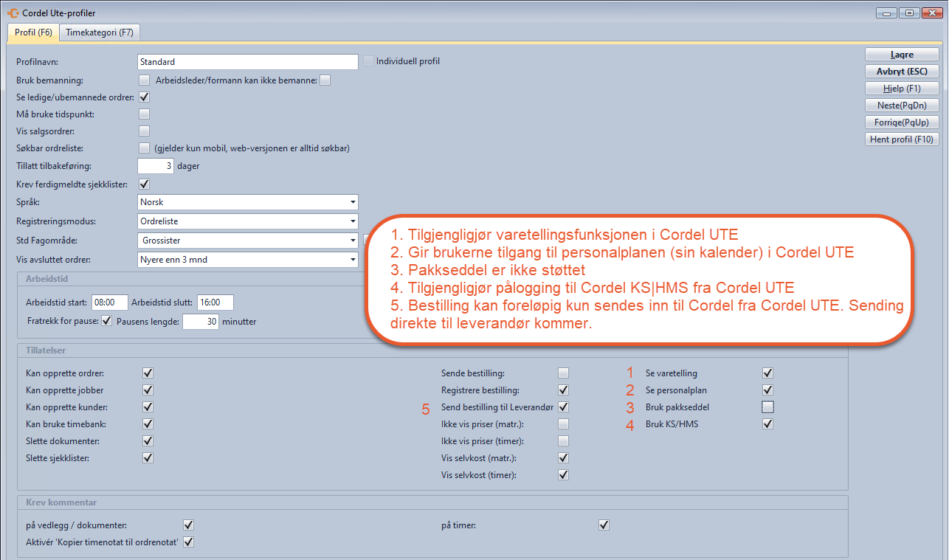Image resolution: width=949 pixels, height=560 pixels.
Task: Toggle Registrere bestilling checkbox
Action: (564, 390)
